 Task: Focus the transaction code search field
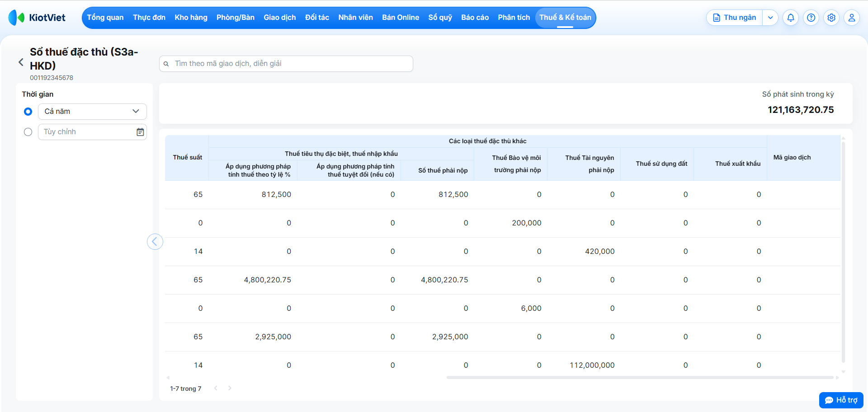click(286, 64)
